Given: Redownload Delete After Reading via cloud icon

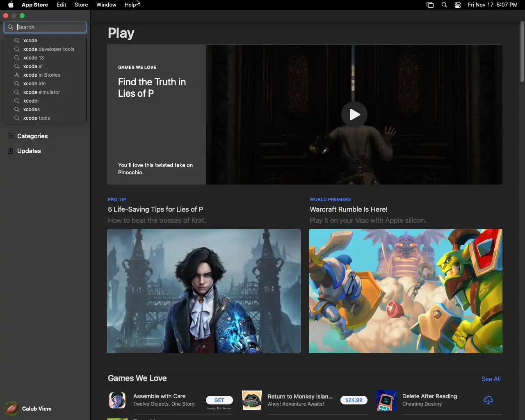Looking at the screenshot, I should click(488, 400).
